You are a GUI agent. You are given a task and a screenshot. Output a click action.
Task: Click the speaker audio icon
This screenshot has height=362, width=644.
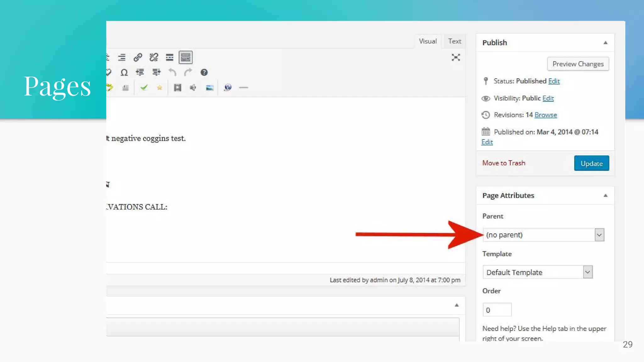193,88
